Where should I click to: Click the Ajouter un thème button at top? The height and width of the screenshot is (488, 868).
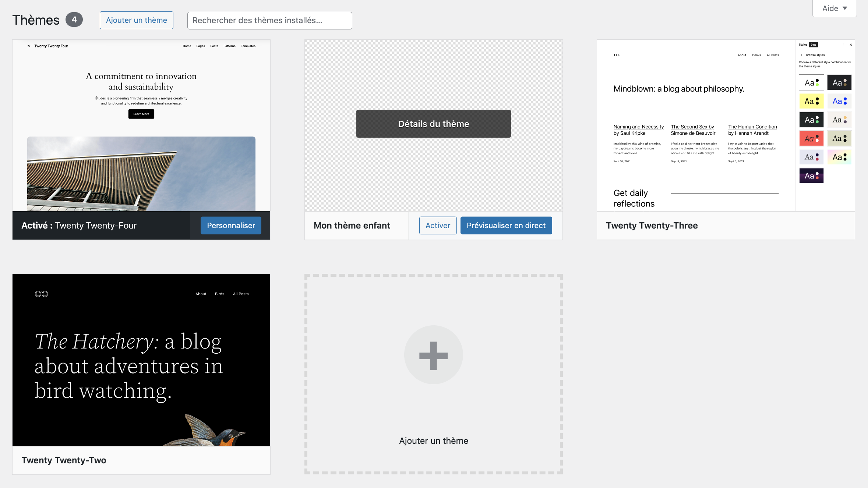point(136,20)
